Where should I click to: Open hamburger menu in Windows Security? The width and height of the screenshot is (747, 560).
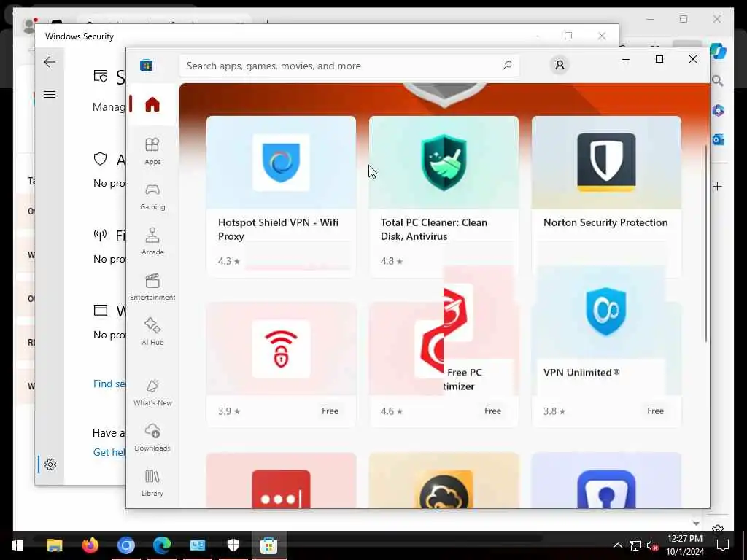[50, 94]
